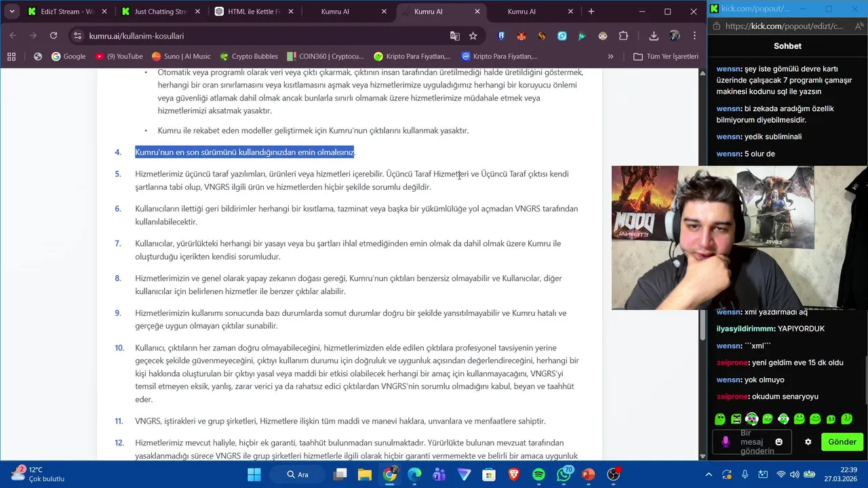
Task: Open COIN360 bookmark
Action: point(325,56)
